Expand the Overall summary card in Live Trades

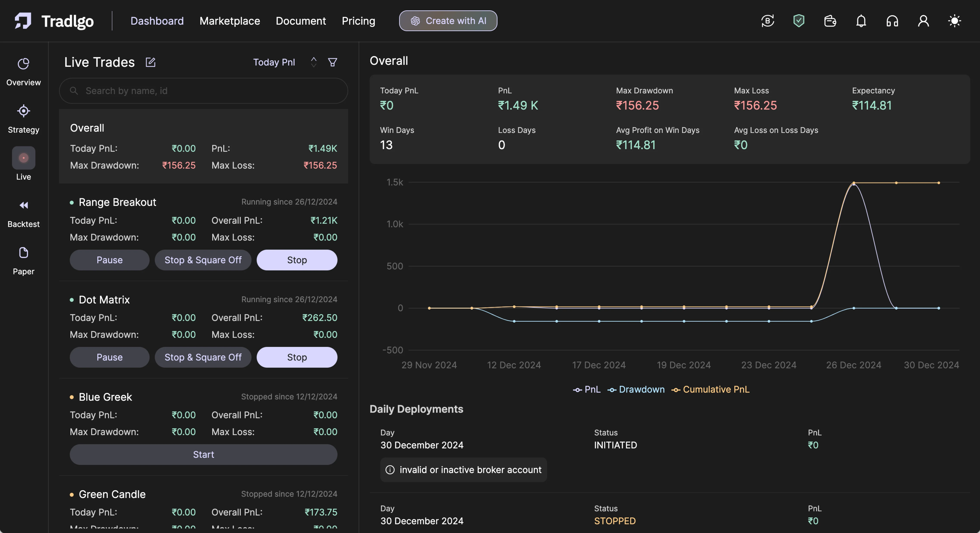pos(204,146)
